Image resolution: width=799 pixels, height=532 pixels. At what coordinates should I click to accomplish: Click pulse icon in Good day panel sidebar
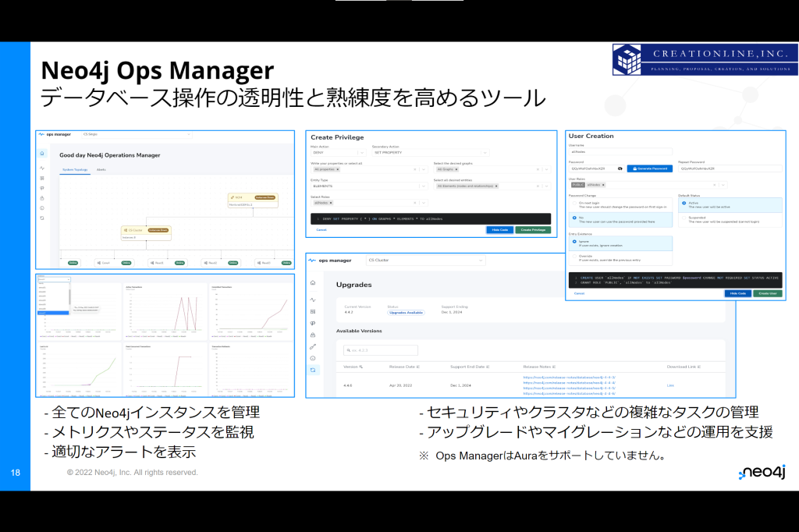point(42,168)
